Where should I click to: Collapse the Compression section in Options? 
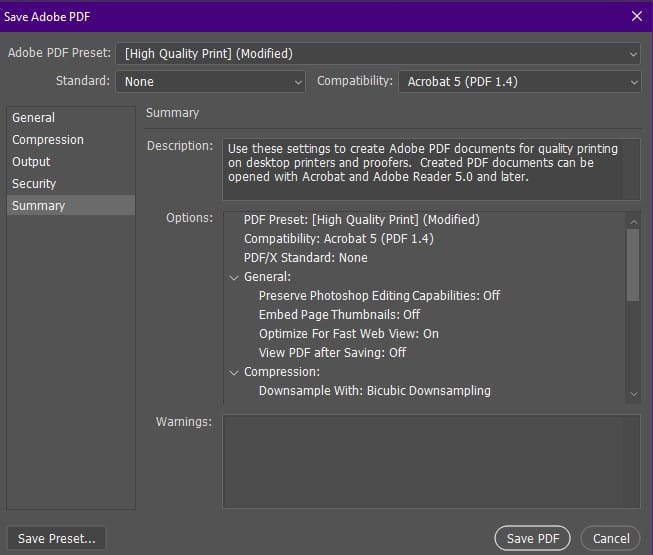[x=234, y=372]
